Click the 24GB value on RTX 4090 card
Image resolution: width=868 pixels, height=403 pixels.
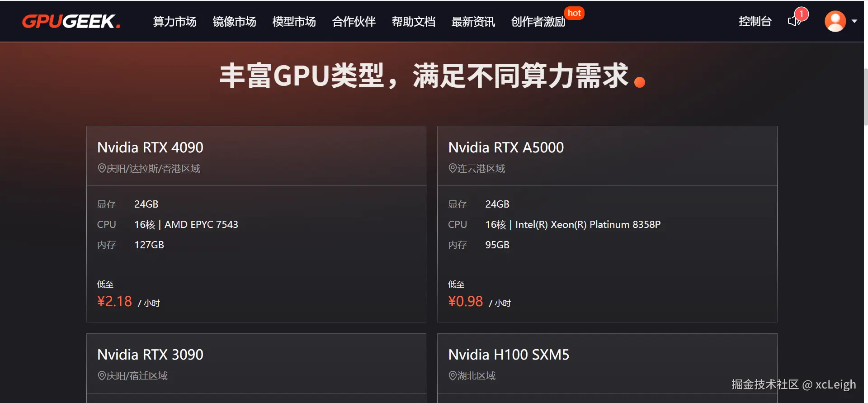[146, 204]
